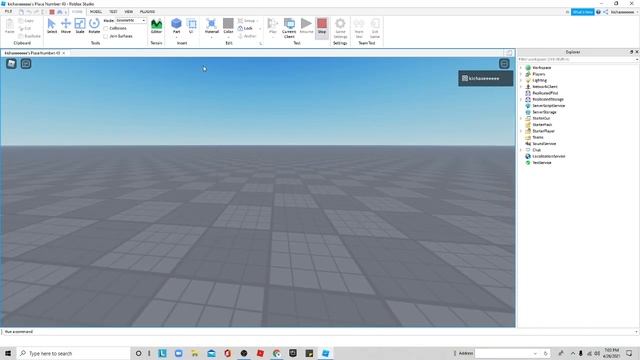The height and width of the screenshot is (360, 640).
Task: Select ServerStorage in Explorer
Action: (544, 112)
